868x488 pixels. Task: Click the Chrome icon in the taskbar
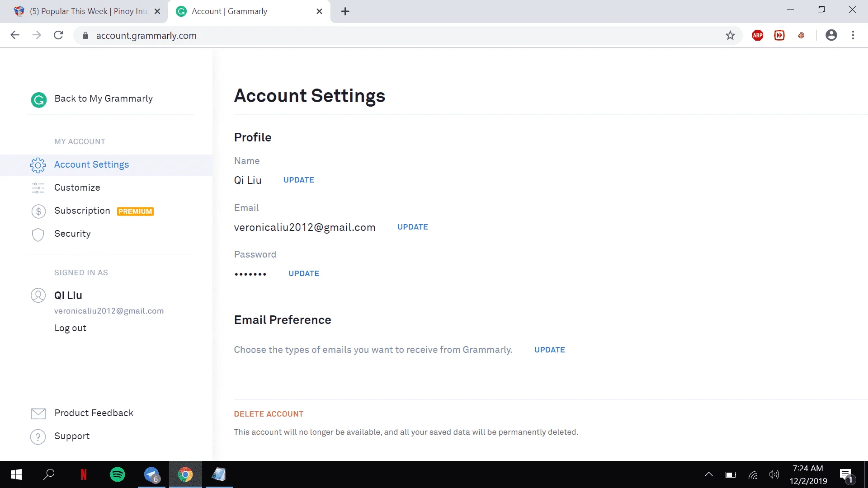[x=185, y=474]
